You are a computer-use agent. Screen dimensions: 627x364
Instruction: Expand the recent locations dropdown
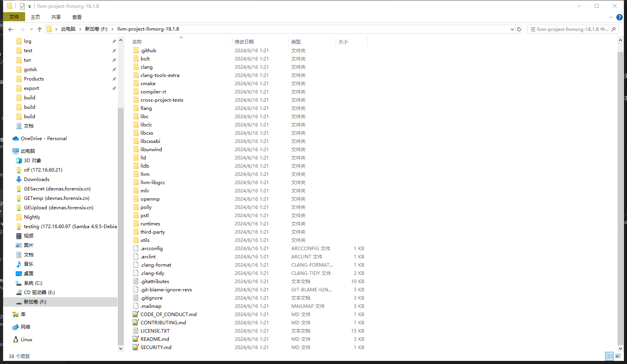tap(31, 29)
